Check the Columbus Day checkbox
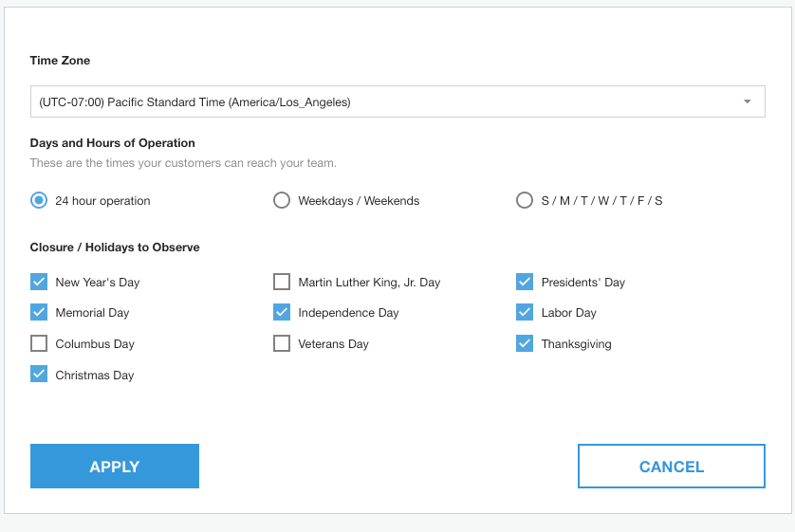This screenshot has height=532, width=795. point(39,343)
